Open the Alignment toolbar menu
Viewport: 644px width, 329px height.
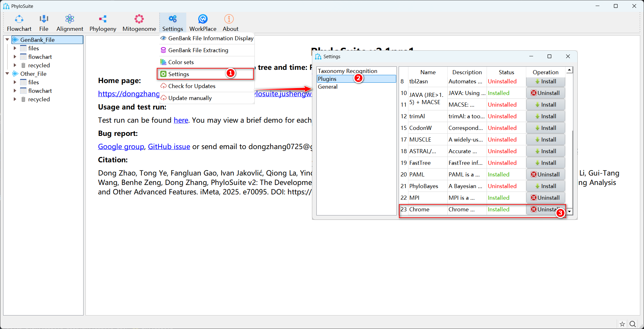click(x=70, y=23)
